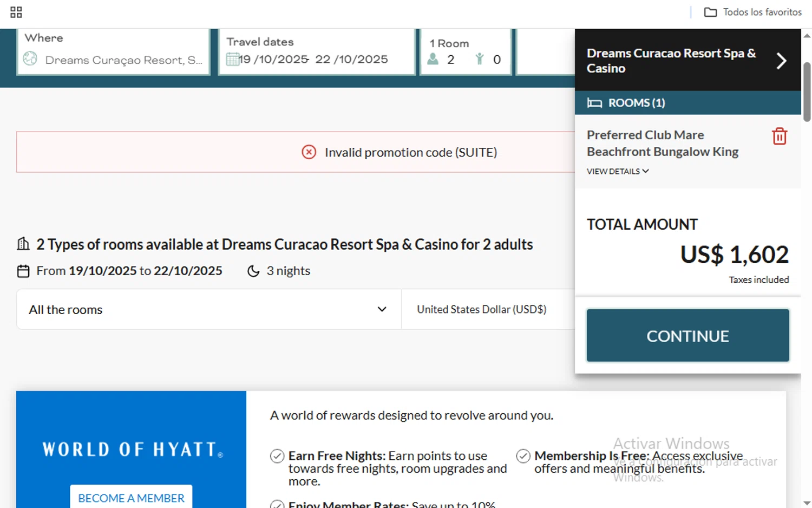Click the Travel dates field
812x508 pixels.
tap(317, 52)
